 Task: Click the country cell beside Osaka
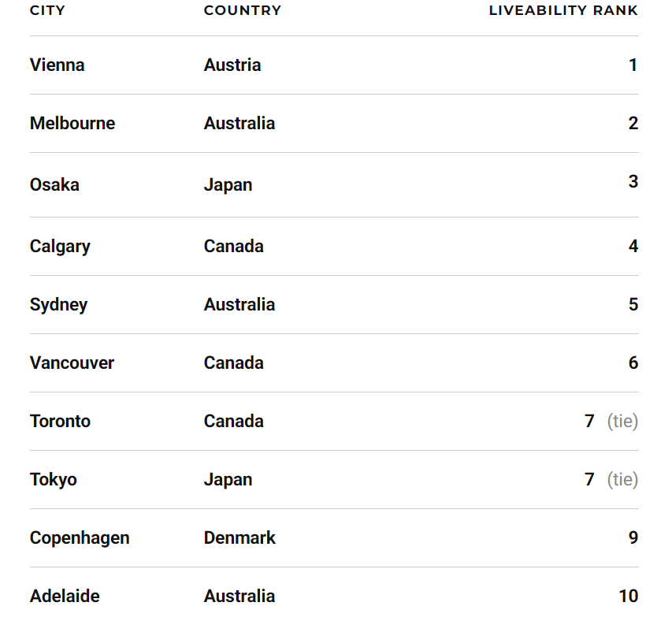[x=228, y=184]
